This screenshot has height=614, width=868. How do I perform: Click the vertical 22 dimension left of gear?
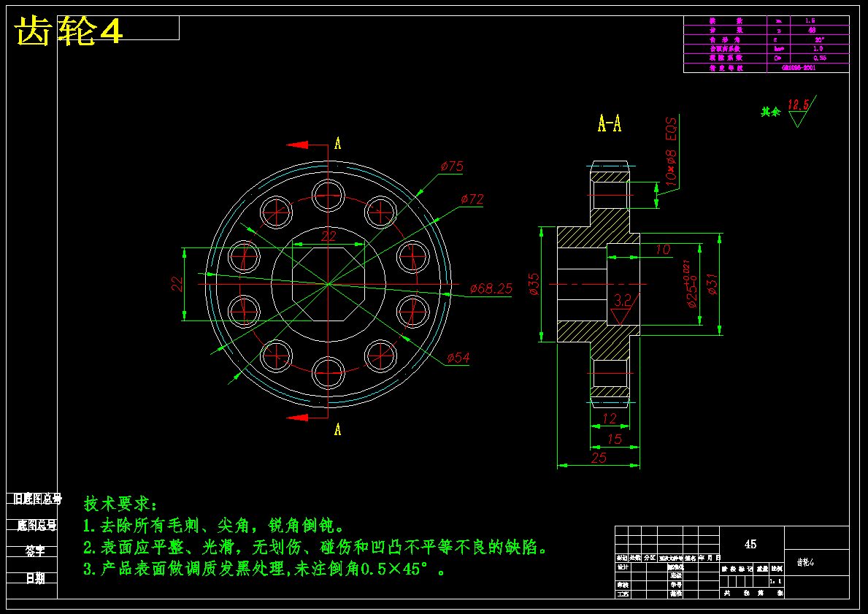pos(177,284)
